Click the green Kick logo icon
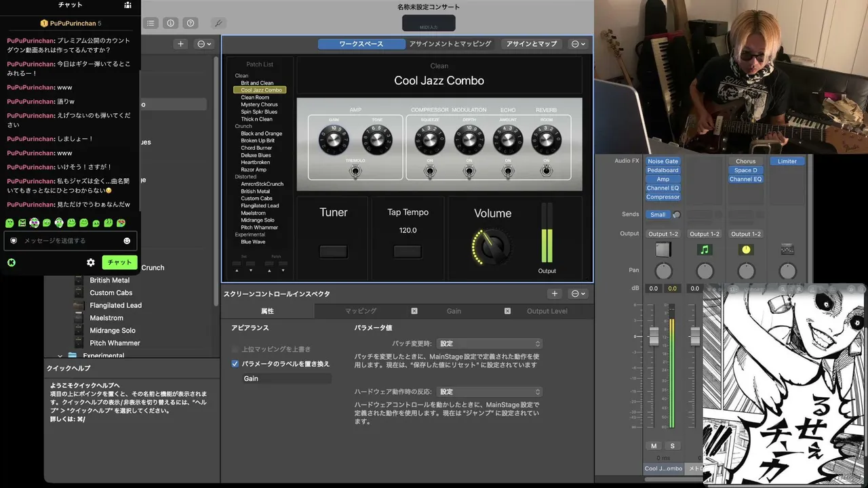The image size is (868, 488). 11,262
